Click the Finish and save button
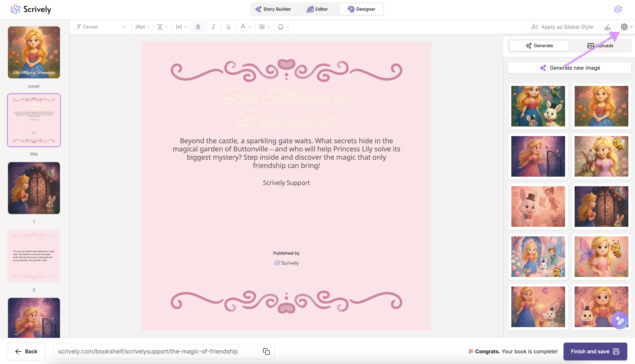 [595, 351]
